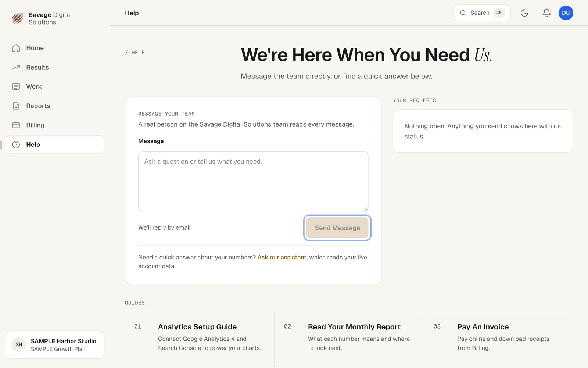Toggle dark mode with moon icon
This screenshot has height=368, width=588.
coord(524,13)
